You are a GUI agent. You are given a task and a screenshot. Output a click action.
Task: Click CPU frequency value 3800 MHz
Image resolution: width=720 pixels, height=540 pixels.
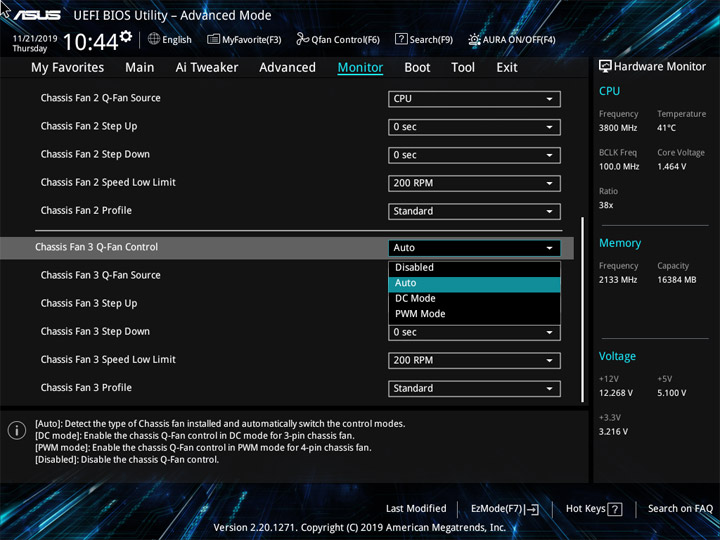[618, 128]
